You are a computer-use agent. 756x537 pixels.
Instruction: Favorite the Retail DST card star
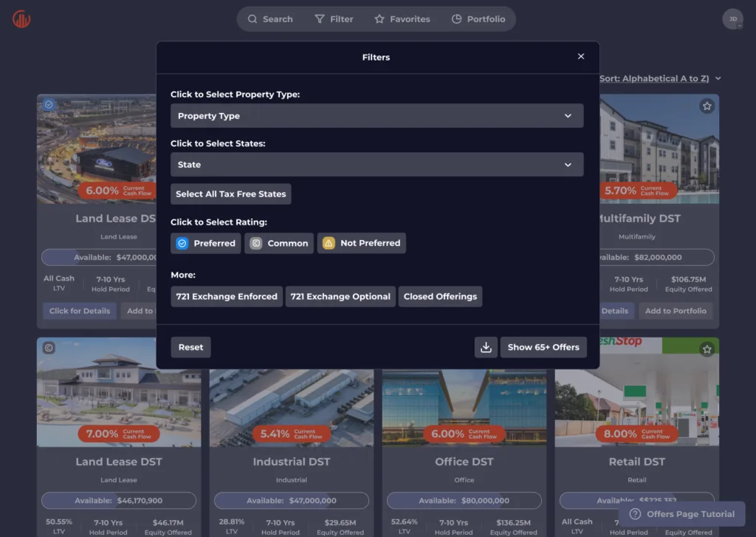pyautogui.click(x=707, y=349)
